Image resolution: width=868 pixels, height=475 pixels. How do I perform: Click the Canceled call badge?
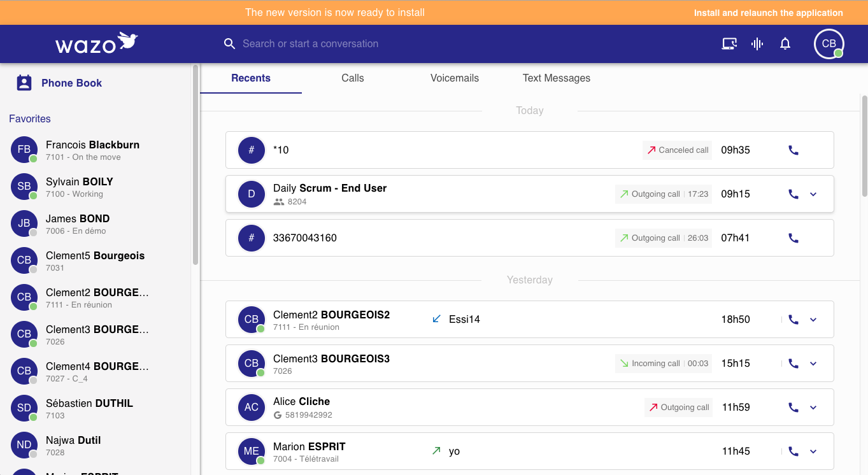tap(678, 150)
